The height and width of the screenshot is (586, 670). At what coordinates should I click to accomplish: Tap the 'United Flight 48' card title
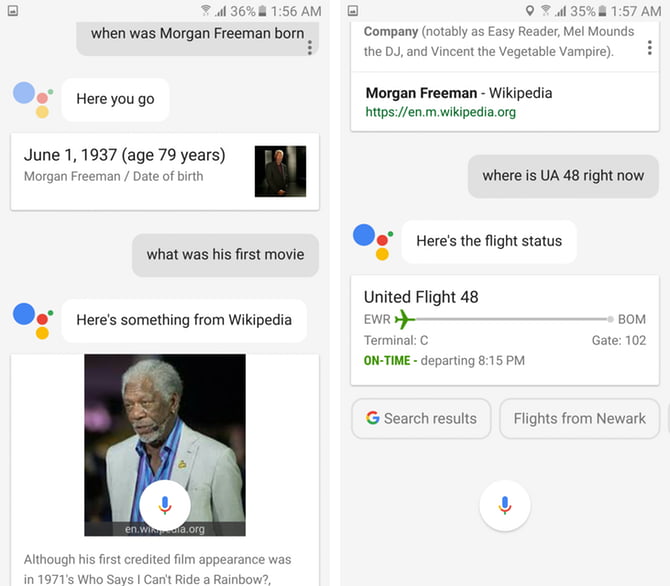click(421, 297)
